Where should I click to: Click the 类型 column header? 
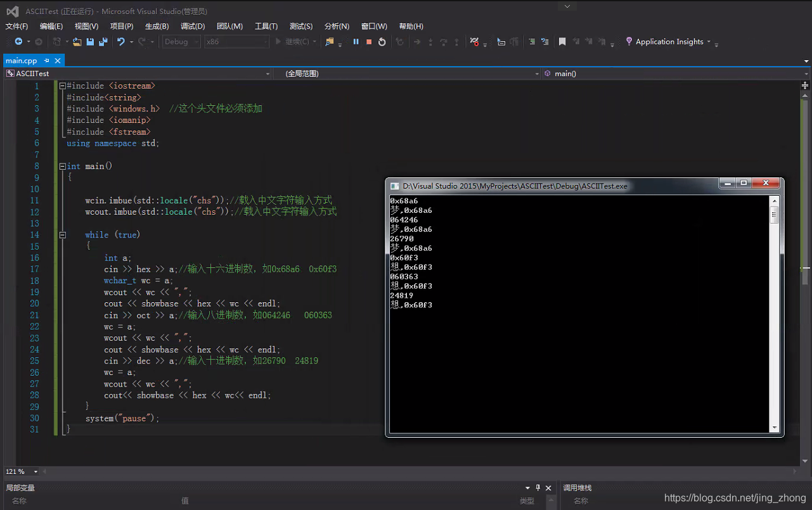[527, 500]
